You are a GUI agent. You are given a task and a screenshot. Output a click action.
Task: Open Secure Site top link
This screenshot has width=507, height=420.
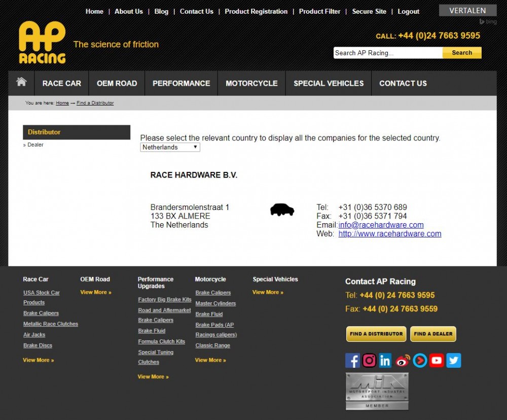coord(369,11)
